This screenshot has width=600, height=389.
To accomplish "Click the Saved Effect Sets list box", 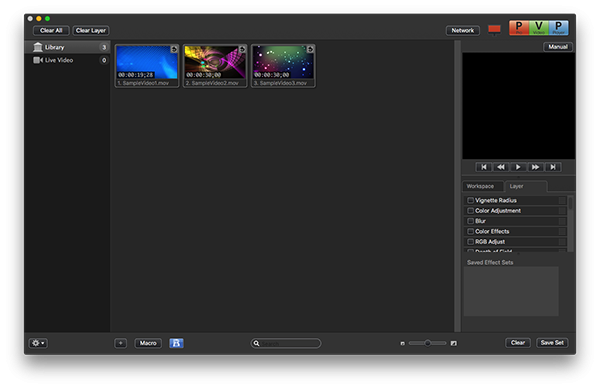I will 511,291.
